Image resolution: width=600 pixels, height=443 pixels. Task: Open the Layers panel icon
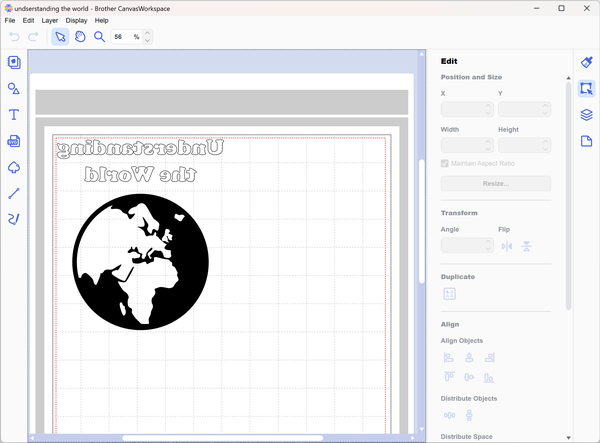click(x=587, y=115)
